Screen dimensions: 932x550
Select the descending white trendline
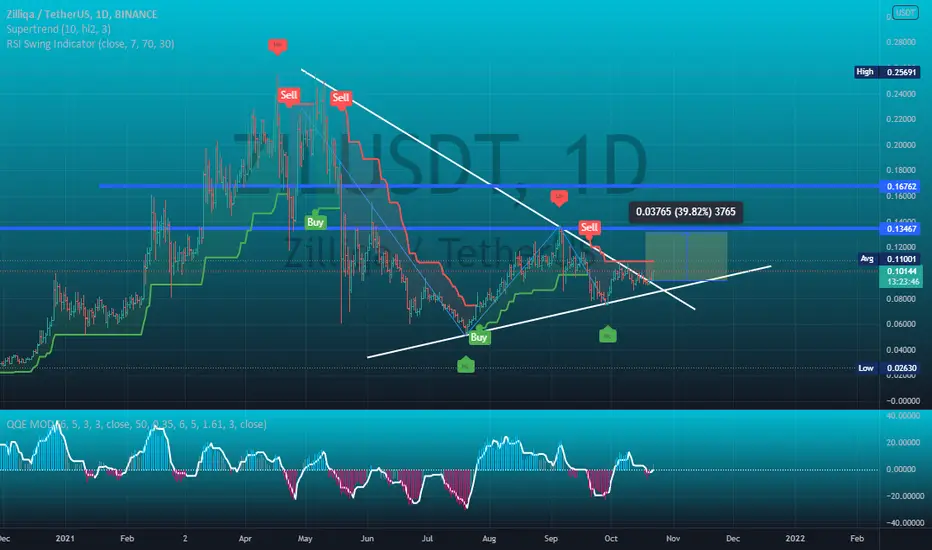click(x=498, y=189)
